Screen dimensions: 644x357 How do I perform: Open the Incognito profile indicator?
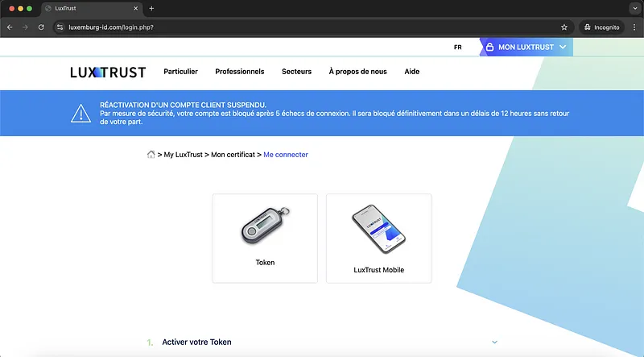coord(601,27)
